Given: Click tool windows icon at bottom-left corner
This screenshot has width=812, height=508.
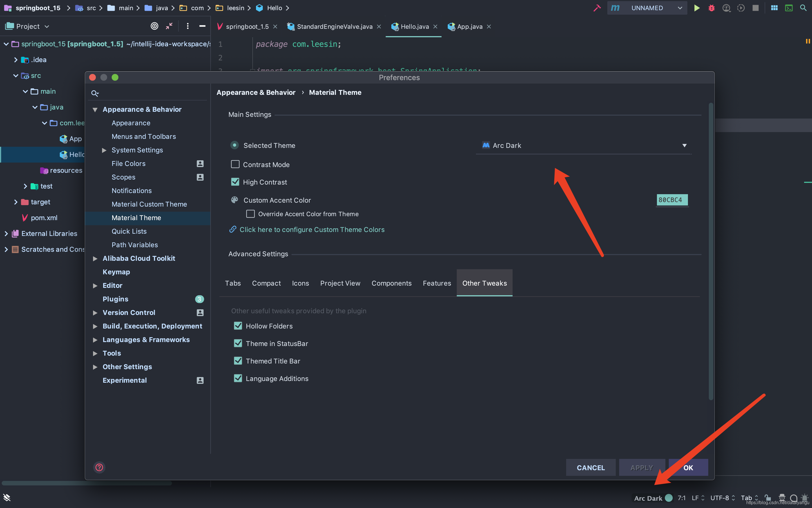Looking at the screenshot, I should pyautogui.click(x=7, y=498).
